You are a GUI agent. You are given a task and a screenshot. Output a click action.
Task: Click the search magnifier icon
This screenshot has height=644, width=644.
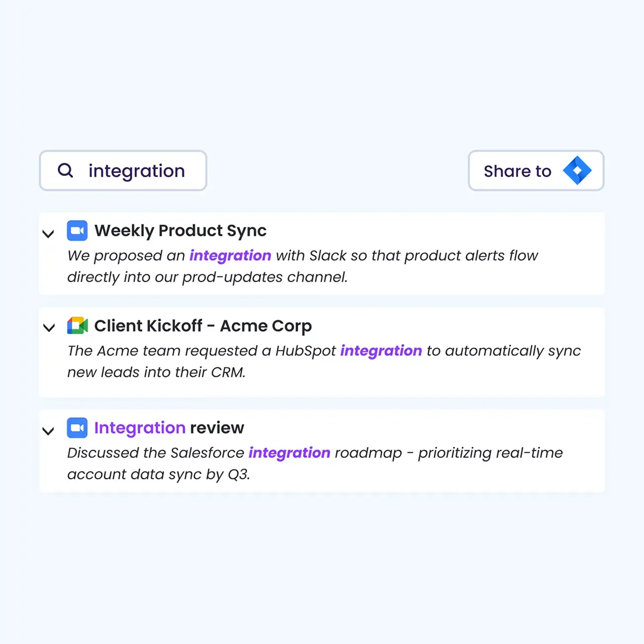tap(65, 171)
